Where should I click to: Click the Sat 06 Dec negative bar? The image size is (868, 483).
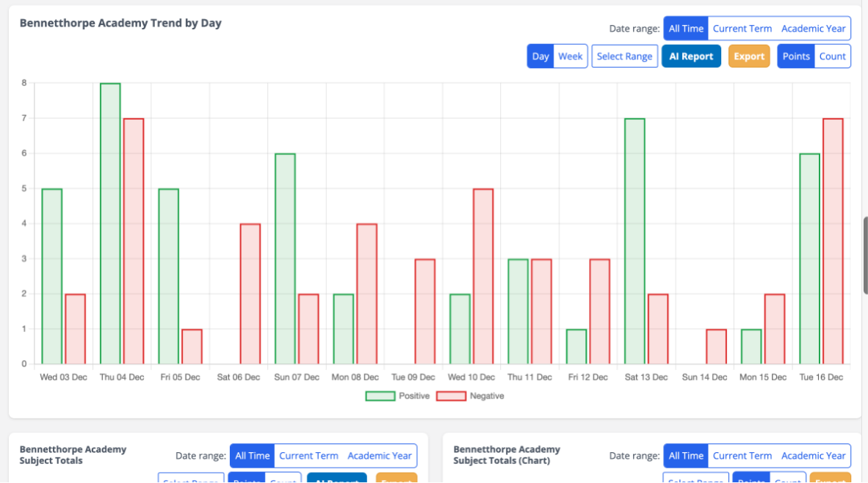pos(250,294)
